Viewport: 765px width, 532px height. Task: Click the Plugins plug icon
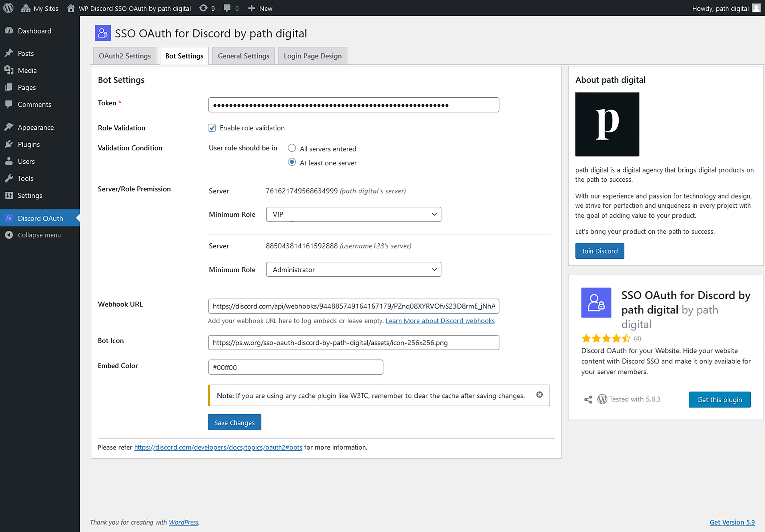(9, 144)
